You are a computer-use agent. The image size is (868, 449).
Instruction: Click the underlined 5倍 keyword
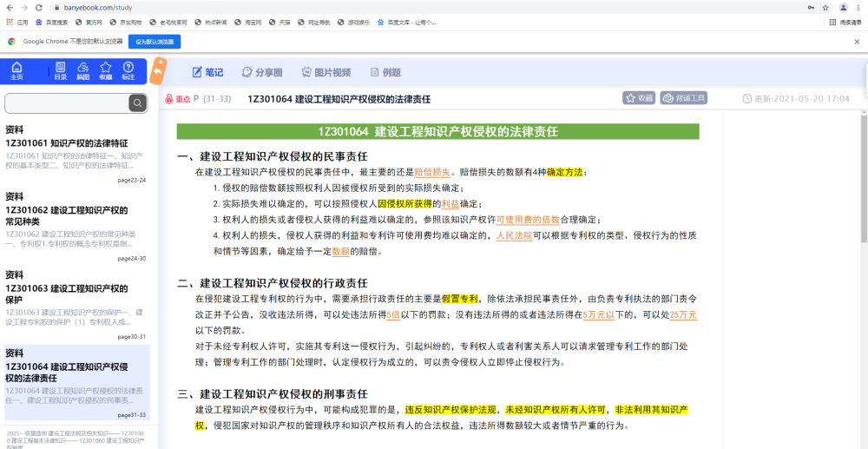[x=392, y=315]
